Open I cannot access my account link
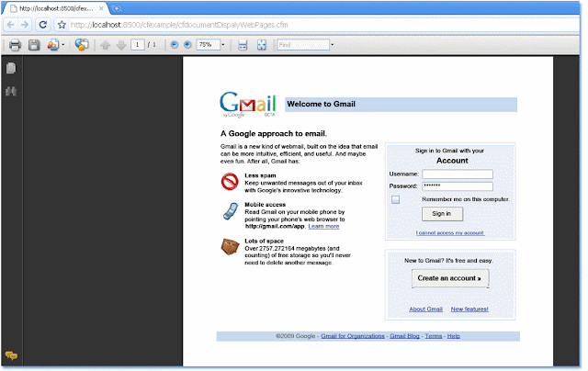Image resolution: width=588 pixels, height=371 pixels. tap(450, 233)
